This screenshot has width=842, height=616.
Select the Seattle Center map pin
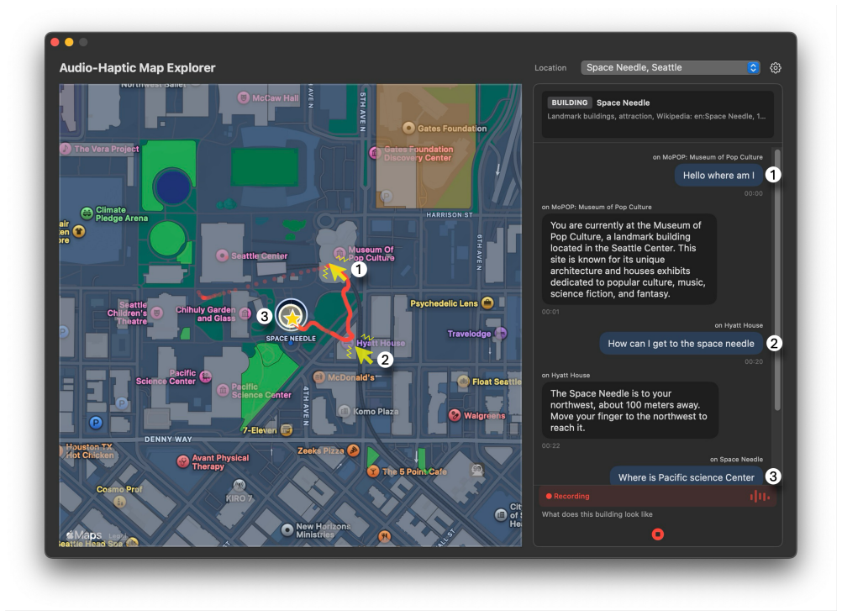pyautogui.click(x=222, y=255)
